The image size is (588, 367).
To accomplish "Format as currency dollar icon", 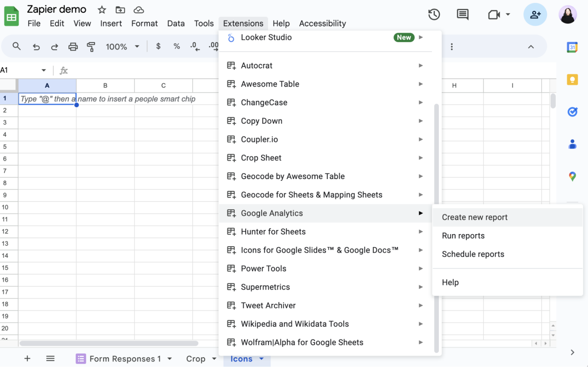I will click(x=158, y=46).
